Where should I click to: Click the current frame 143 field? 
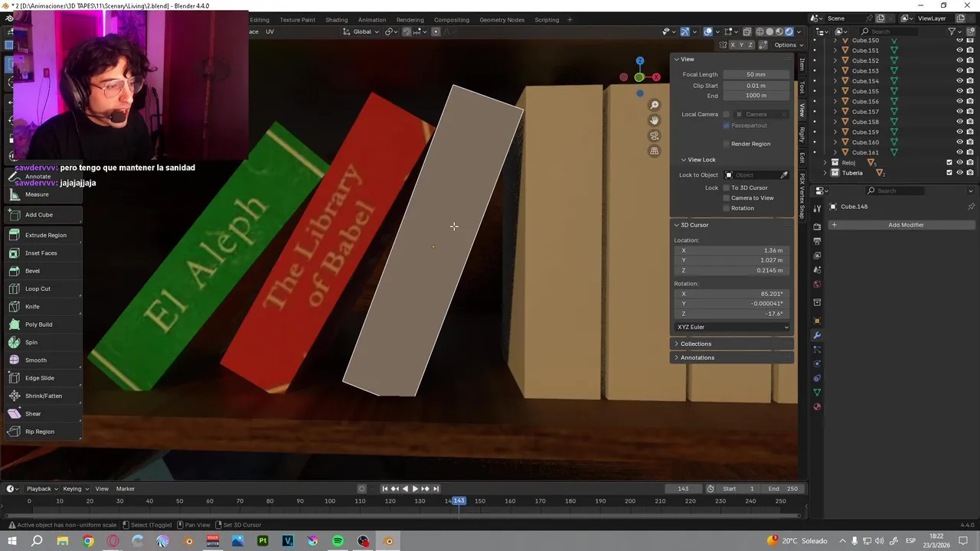click(683, 488)
